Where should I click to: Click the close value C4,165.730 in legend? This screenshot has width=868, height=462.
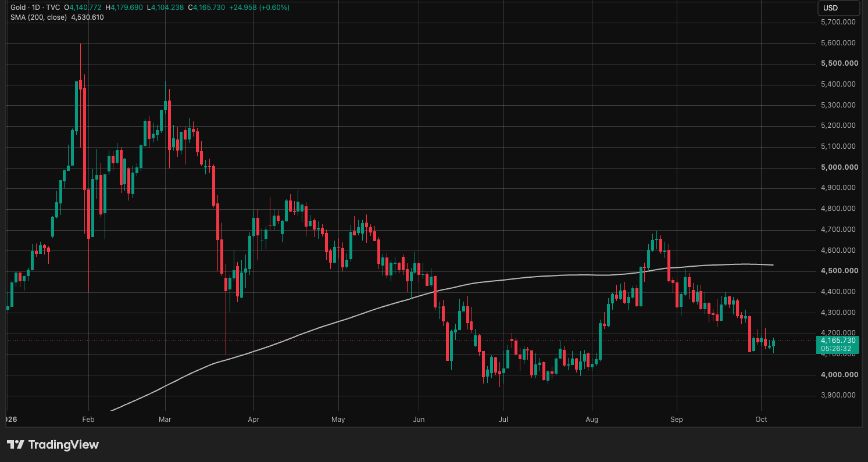coord(206,8)
